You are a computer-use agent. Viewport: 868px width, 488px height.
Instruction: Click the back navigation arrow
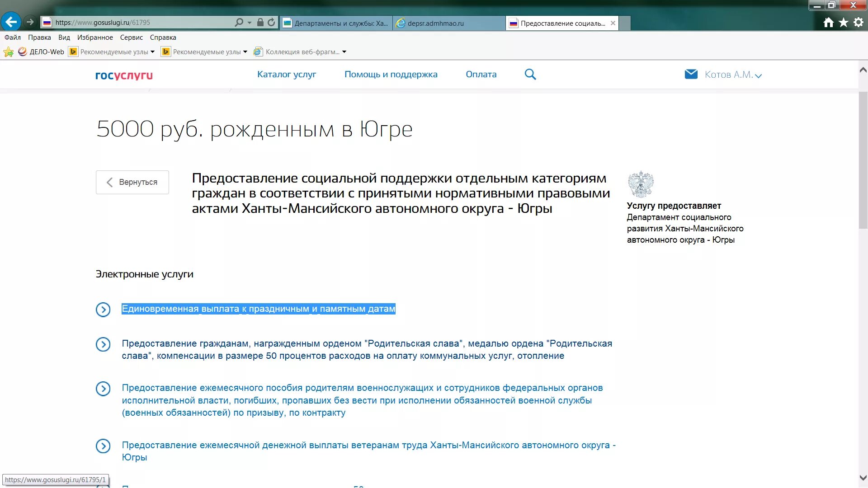(x=10, y=21)
